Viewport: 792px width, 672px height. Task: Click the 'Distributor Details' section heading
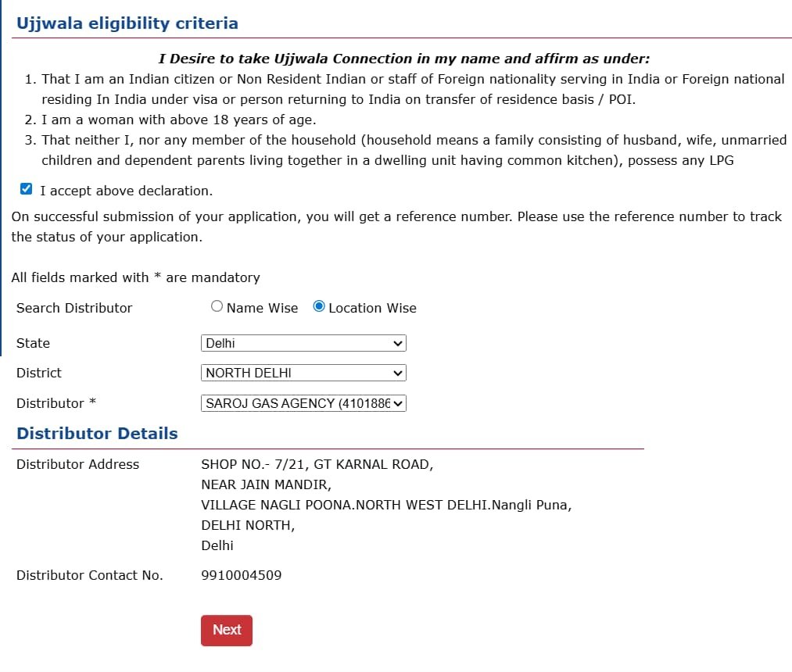[x=97, y=434]
